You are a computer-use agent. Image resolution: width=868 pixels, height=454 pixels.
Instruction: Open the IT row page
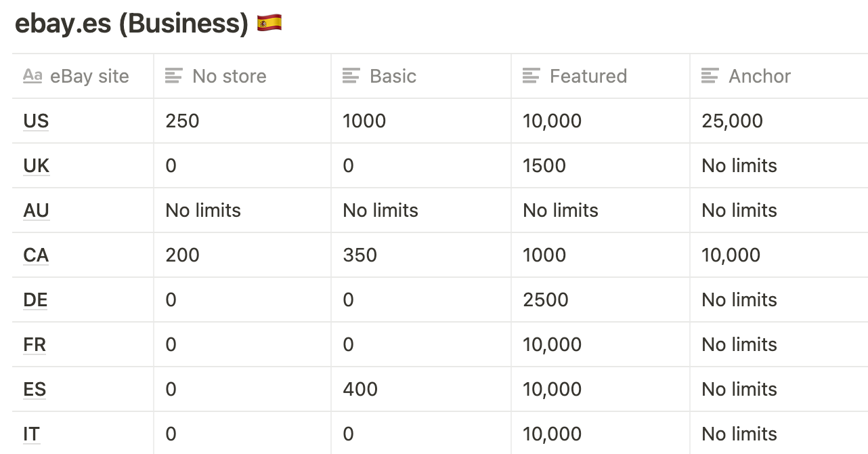coord(31,434)
